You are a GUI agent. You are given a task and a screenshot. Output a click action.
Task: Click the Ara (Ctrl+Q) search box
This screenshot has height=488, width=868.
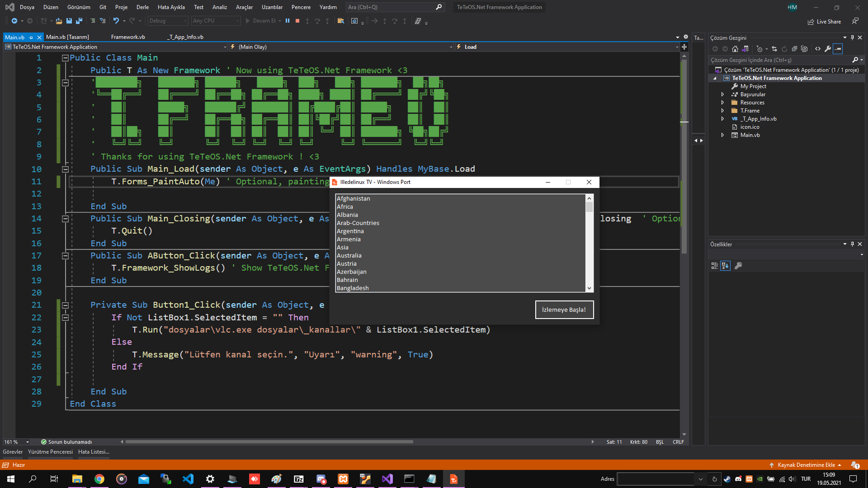click(x=395, y=7)
